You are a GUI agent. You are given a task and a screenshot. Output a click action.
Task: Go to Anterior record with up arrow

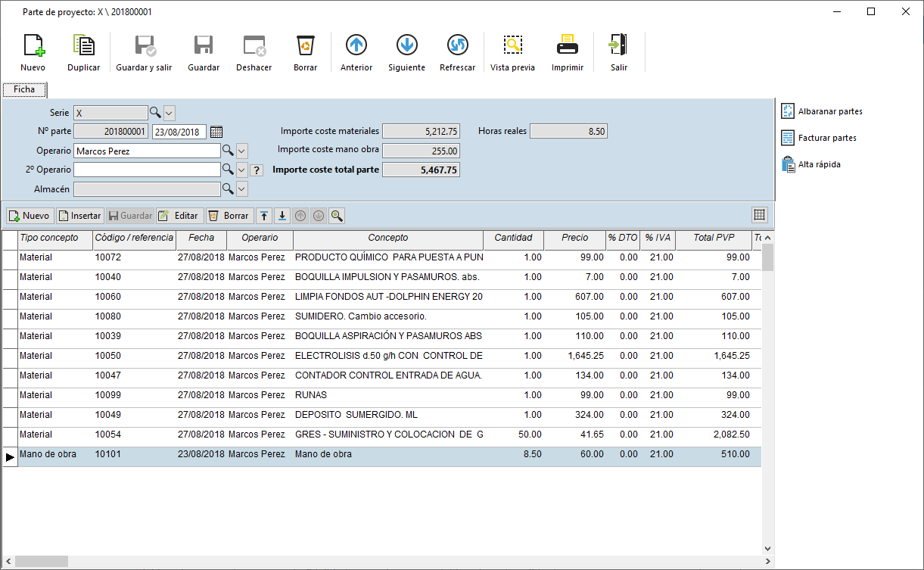pyautogui.click(x=356, y=45)
